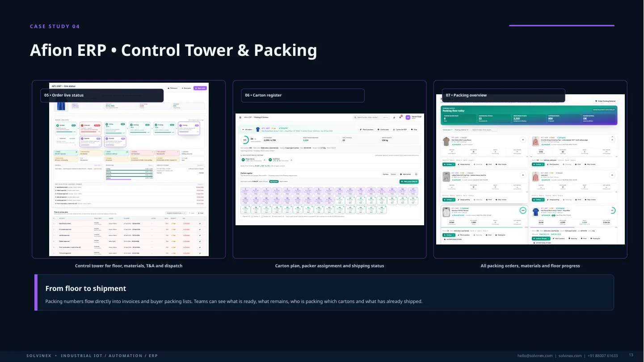644x362 pixels.
Task: Click the 100% progress ring on the Completed order card
Action: tap(522, 210)
